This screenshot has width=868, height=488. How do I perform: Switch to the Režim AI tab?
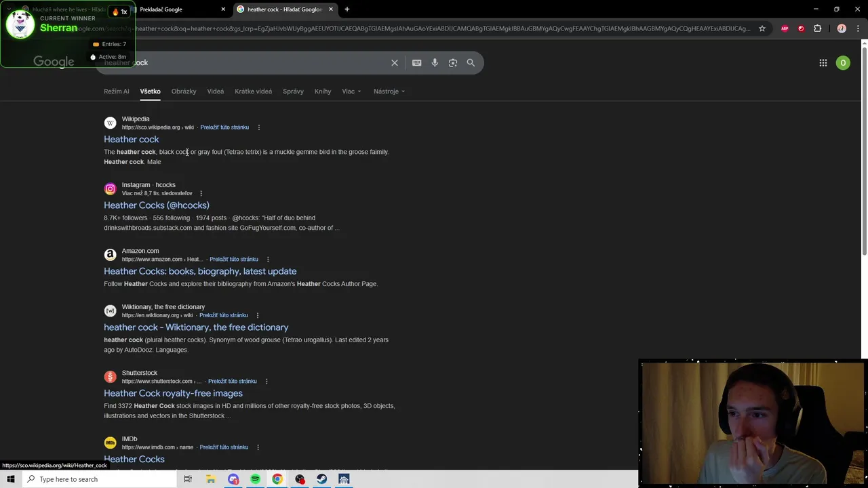(117, 91)
